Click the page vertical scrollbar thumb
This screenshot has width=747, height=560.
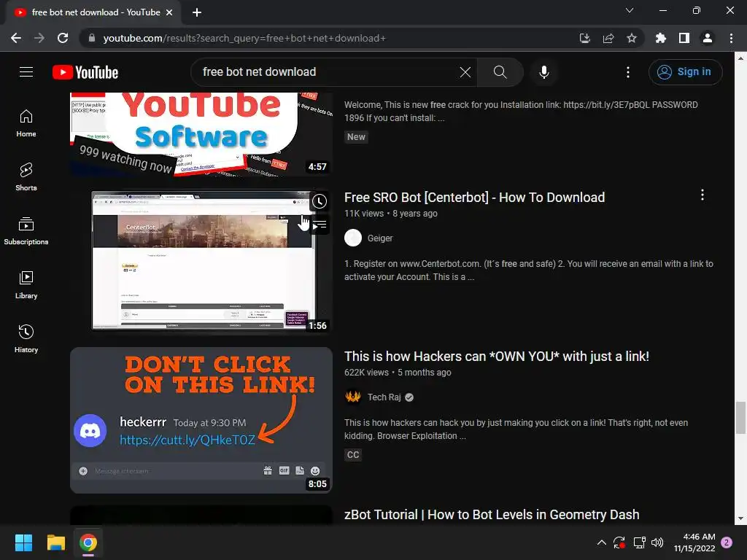pos(740,418)
